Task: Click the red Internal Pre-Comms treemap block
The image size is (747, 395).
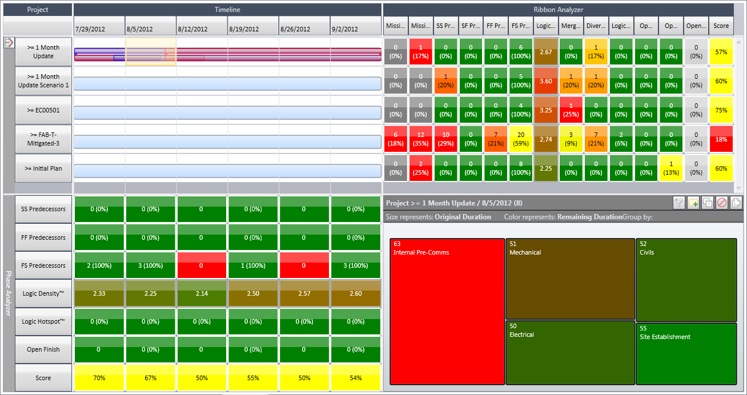Action: pos(447,312)
